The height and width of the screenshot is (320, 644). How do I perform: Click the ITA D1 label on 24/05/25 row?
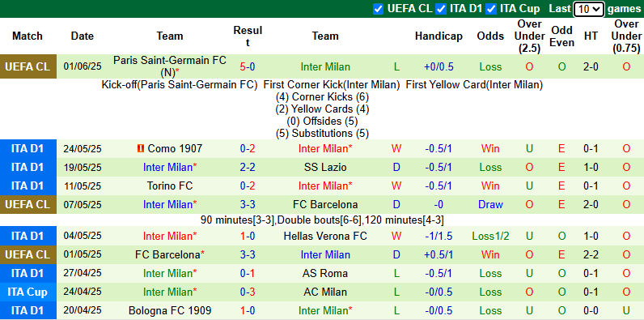pyautogui.click(x=28, y=148)
